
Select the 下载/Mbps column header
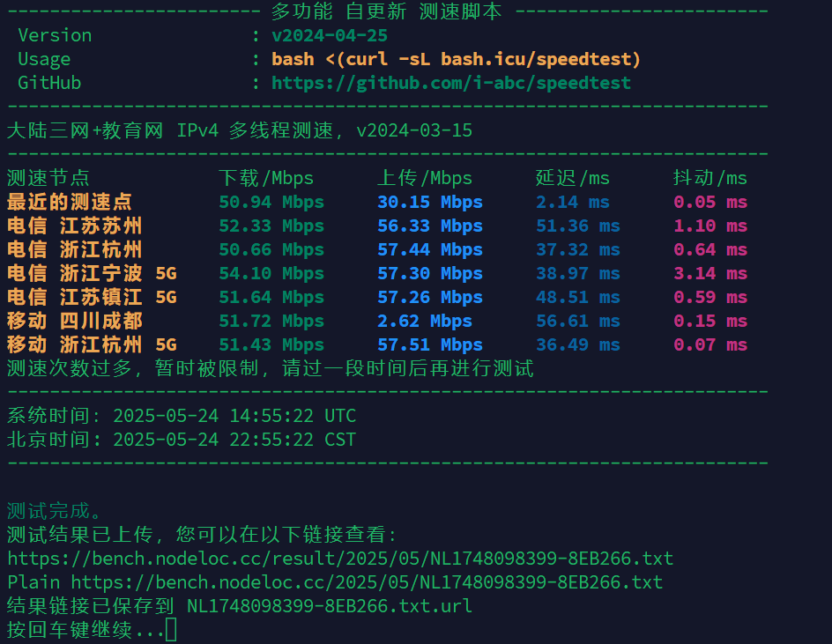(266, 178)
